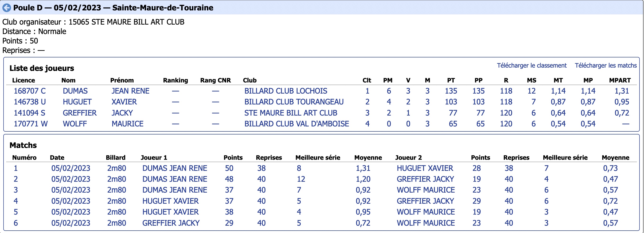Open licence 141094 S

coord(29,113)
